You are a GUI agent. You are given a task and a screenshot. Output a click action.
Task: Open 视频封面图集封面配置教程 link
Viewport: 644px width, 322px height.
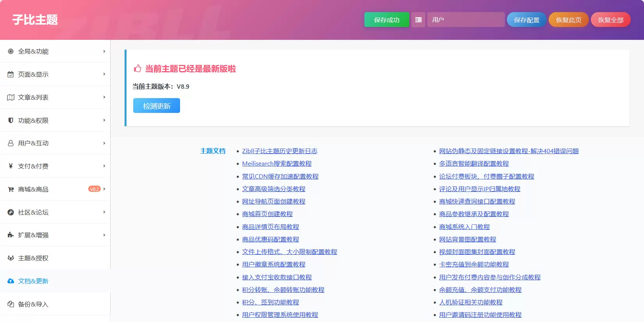click(x=477, y=252)
